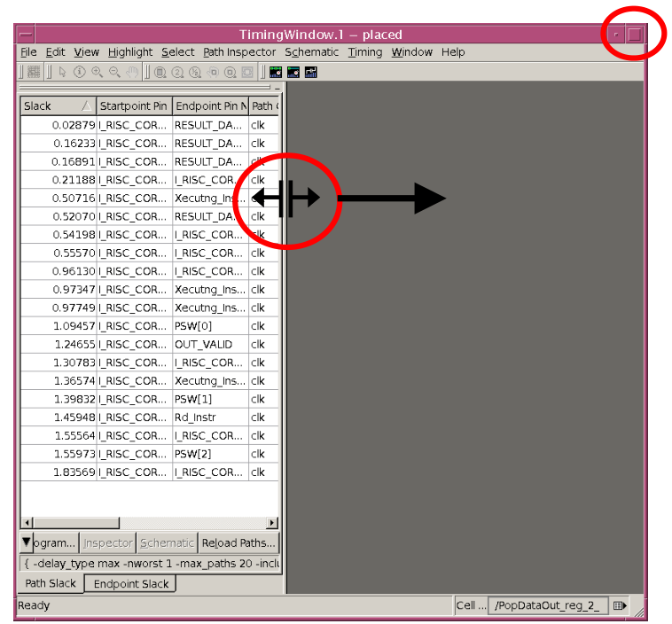Click the zoom fit all icon

(160, 73)
